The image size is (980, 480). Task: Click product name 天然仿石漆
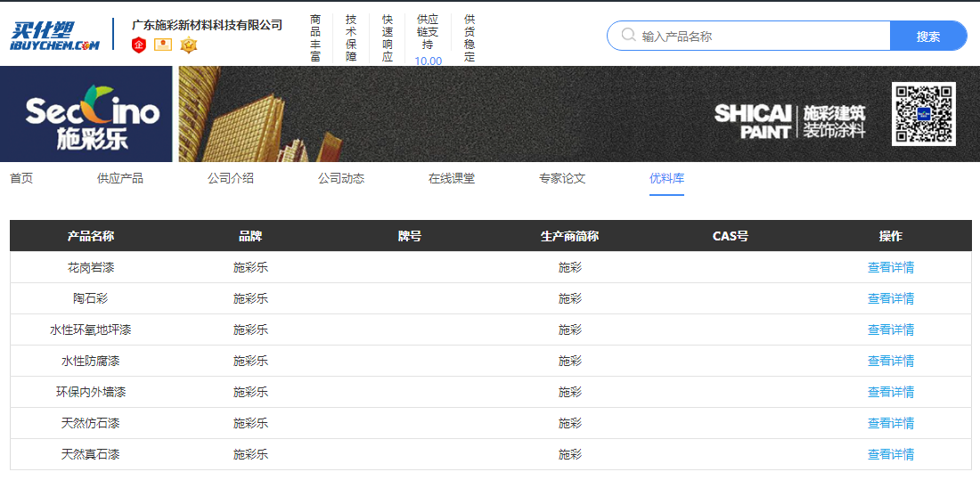coord(91,424)
